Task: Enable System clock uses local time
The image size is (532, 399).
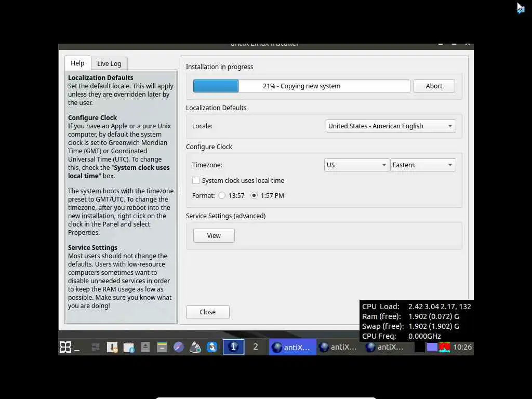Action: [x=196, y=180]
